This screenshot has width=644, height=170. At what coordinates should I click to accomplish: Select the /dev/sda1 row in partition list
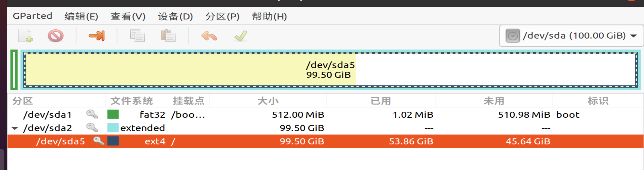click(325, 115)
